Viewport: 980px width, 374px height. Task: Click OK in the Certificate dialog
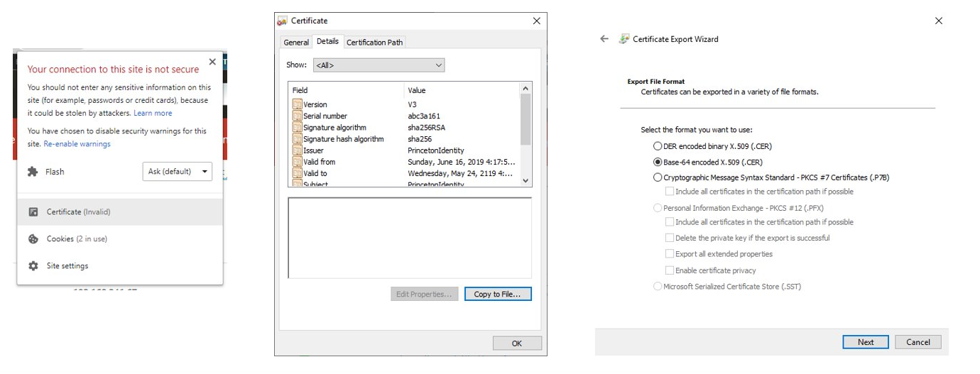tap(517, 343)
